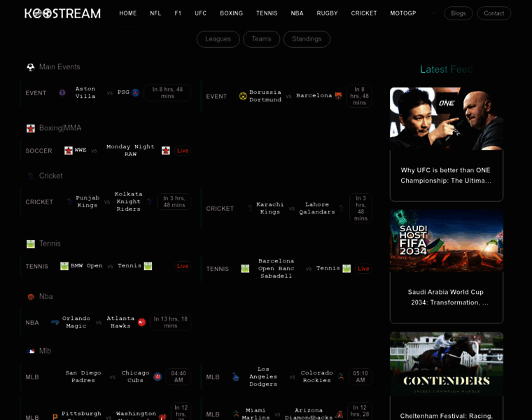The width and height of the screenshot is (532, 420).
Task: Click the Barcelona Open Banc Sabadell icon
Action: pos(245,269)
